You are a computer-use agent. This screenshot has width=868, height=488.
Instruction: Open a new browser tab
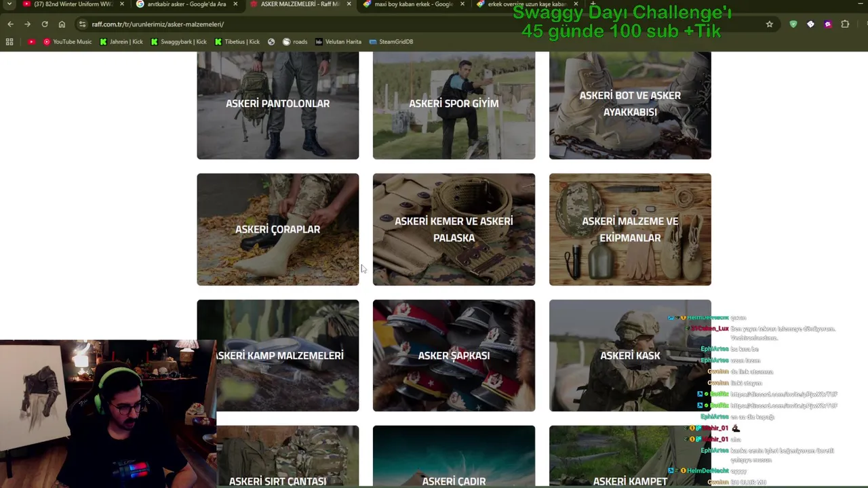click(x=593, y=4)
